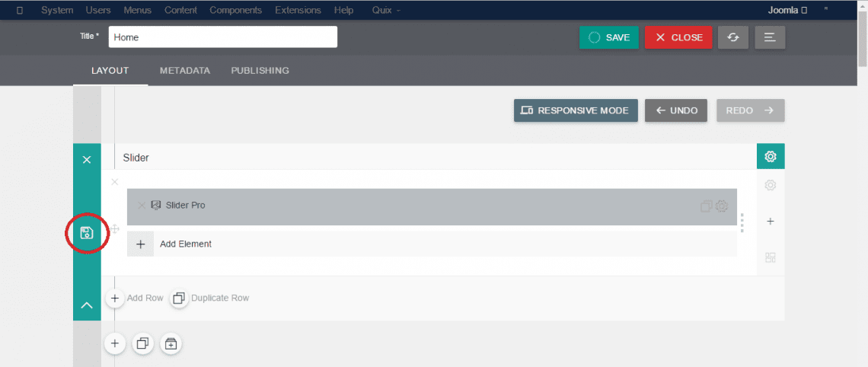Delete the Slider section
The height and width of the screenshot is (367, 868).
(x=87, y=159)
